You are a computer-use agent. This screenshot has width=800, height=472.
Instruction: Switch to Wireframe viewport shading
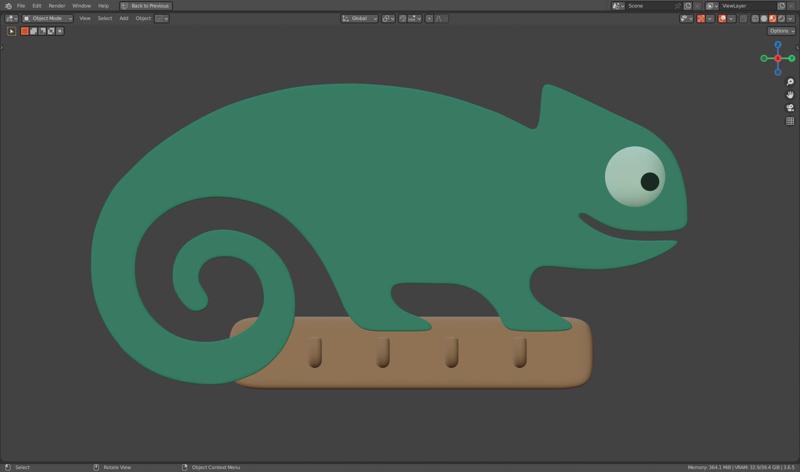(755, 18)
